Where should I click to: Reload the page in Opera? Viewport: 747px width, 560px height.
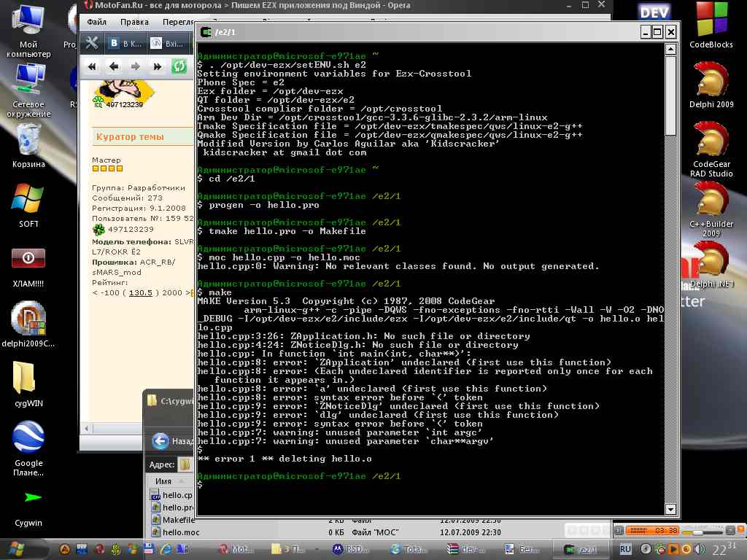179,66
